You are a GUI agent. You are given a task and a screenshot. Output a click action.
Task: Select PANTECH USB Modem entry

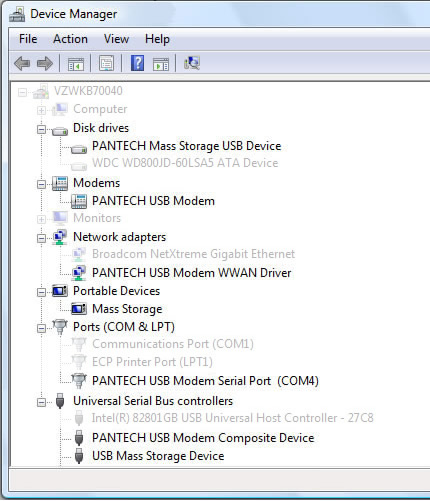click(153, 201)
